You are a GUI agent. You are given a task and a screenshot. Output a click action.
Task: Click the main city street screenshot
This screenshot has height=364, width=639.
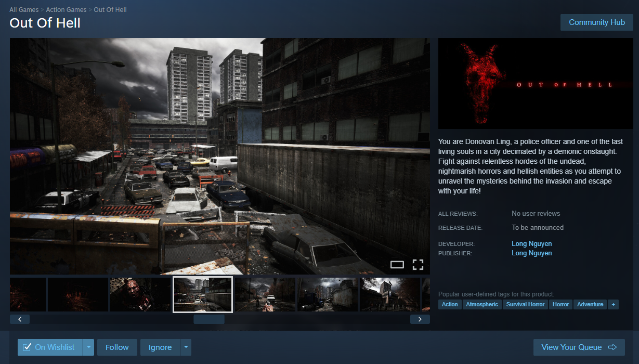(220, 156)
